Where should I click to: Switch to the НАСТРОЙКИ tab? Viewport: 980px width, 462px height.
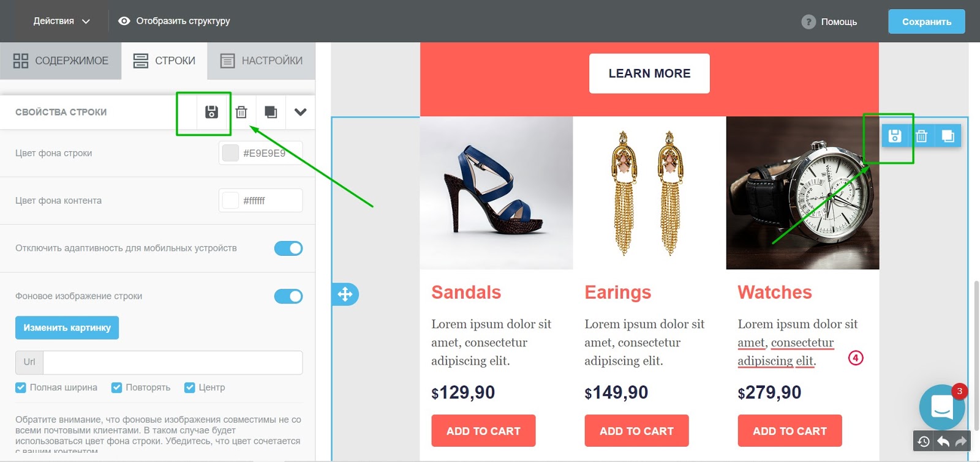262,61
